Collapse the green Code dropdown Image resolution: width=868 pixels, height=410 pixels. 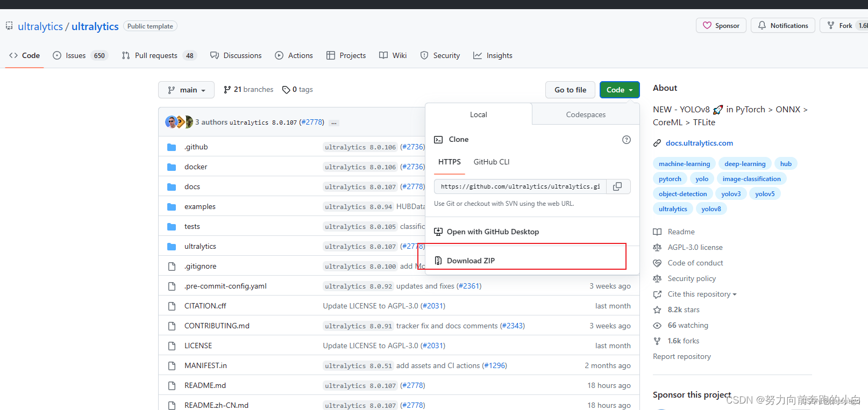click(620, 90)
